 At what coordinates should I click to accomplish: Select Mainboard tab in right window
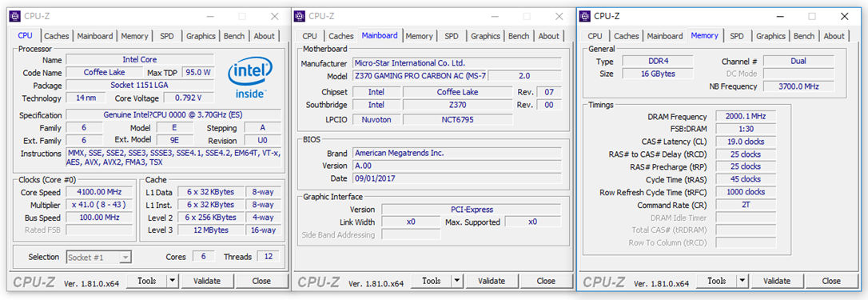point(665,36)
